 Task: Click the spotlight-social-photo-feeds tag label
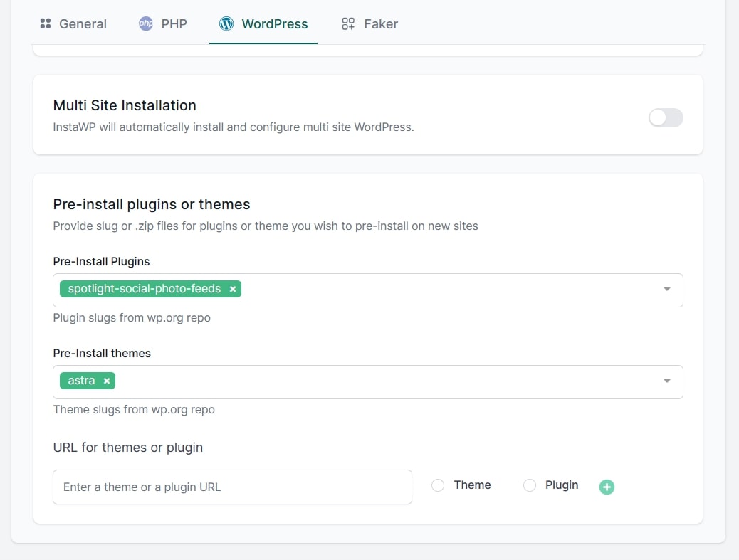[x=145, y=289]
